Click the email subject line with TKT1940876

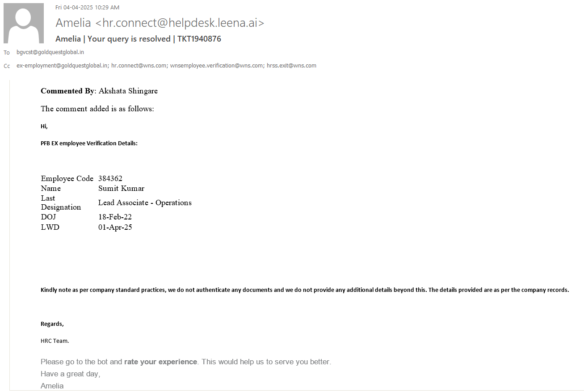coord(138,39)
